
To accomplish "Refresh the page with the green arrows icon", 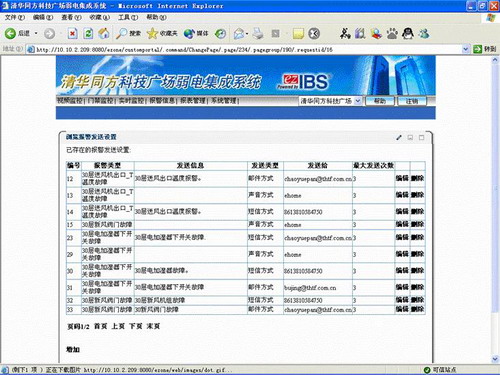I will 88,33.
